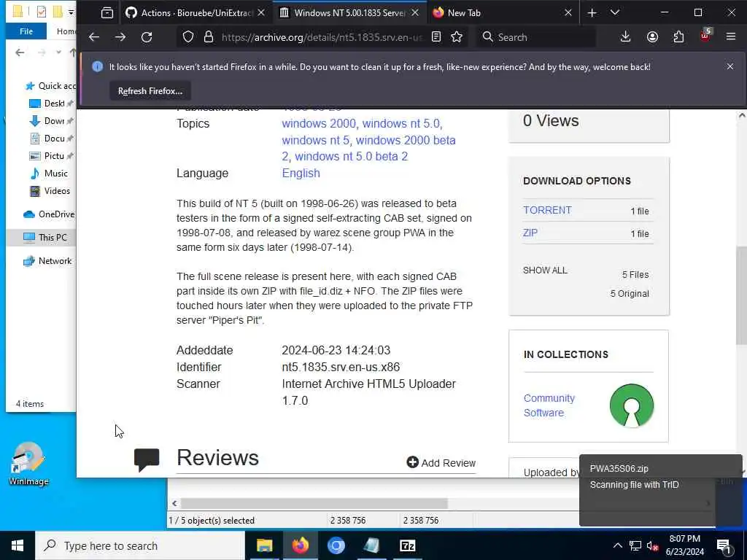Download via the ZIP link

(x=530, y=233)
